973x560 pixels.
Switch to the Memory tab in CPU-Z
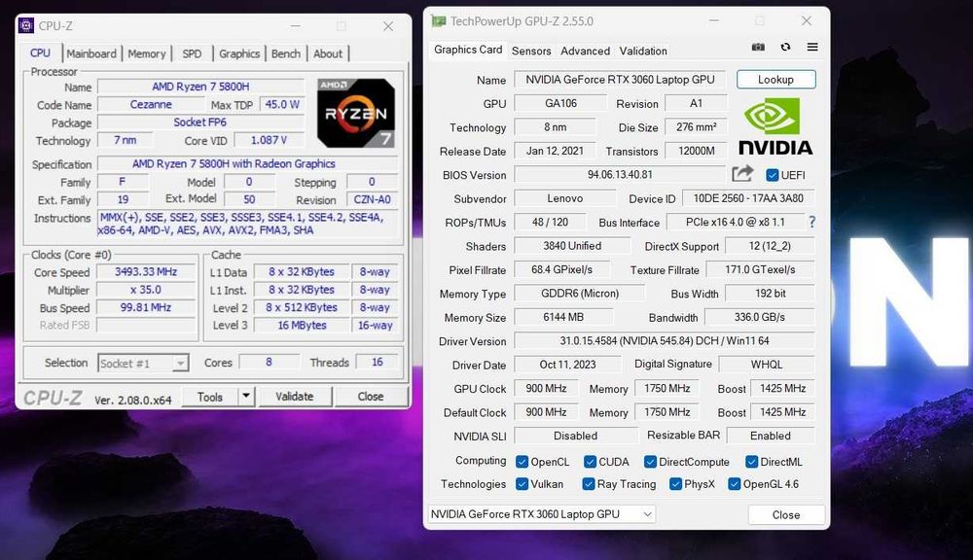point(147,53)
